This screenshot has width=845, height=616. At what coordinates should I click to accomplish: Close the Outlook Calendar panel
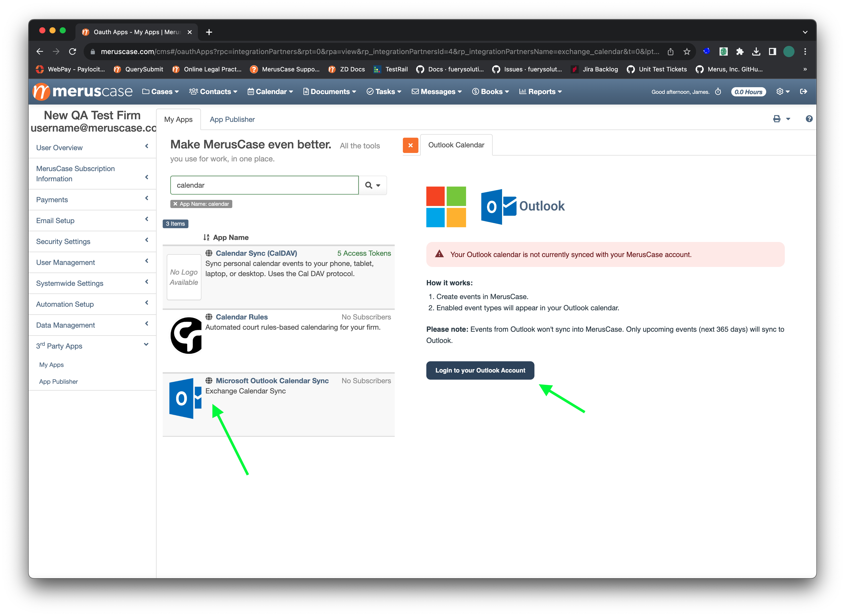[x=410, y=145]
